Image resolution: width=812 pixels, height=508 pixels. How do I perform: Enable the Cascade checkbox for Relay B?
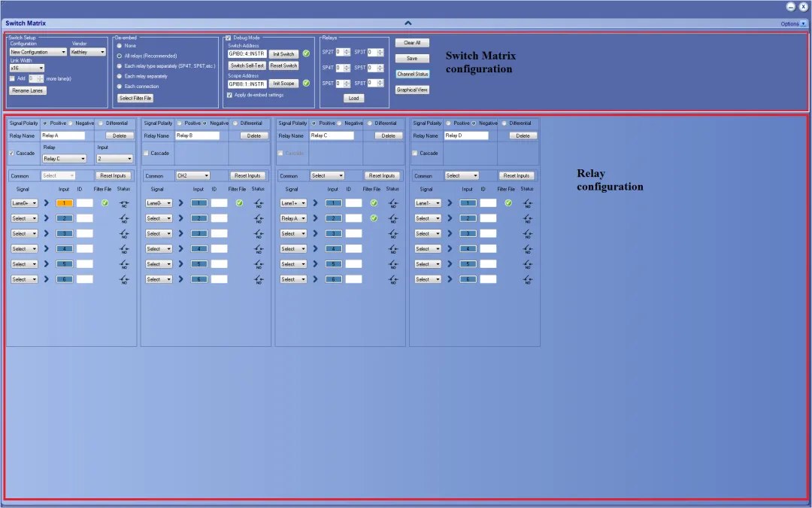tap(147, 153)
